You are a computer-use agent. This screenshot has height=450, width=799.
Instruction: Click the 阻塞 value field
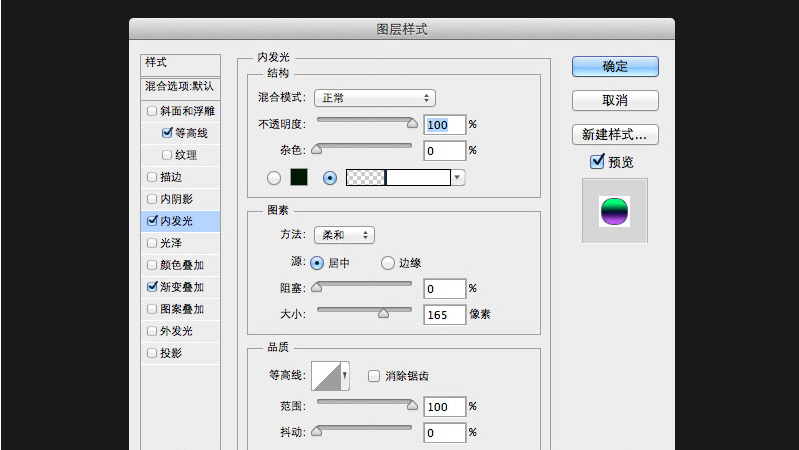(x=444, y=289)
